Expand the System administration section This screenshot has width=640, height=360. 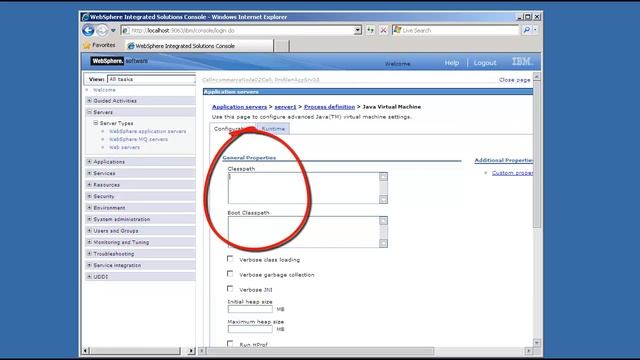click(x=89, y=219)
